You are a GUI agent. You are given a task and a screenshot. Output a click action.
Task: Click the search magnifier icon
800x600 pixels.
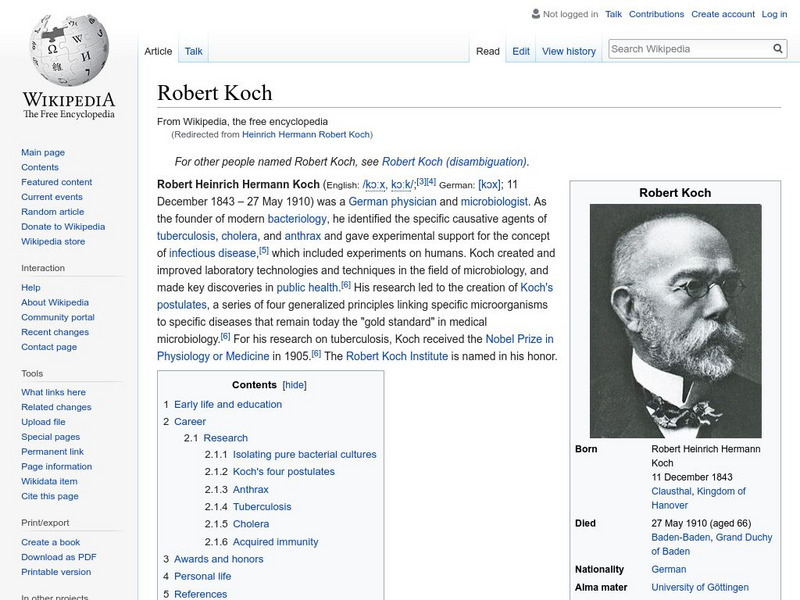778,48
